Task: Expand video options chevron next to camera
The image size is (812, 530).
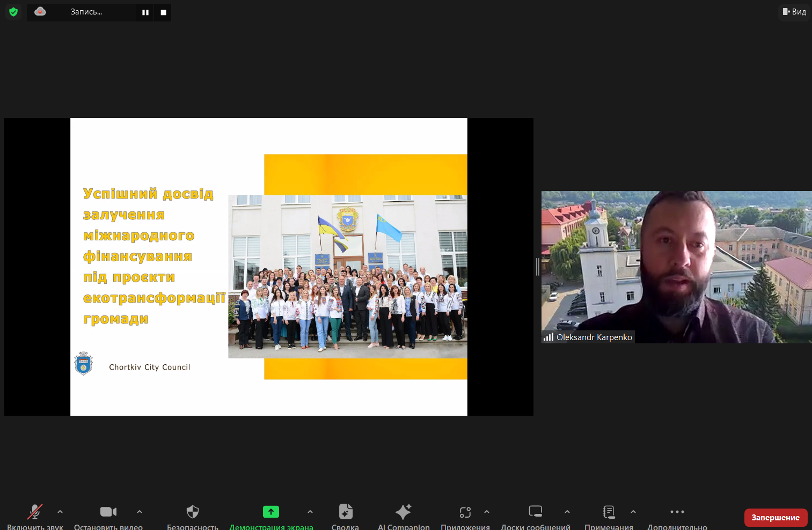Action: (x=140, y=512)
